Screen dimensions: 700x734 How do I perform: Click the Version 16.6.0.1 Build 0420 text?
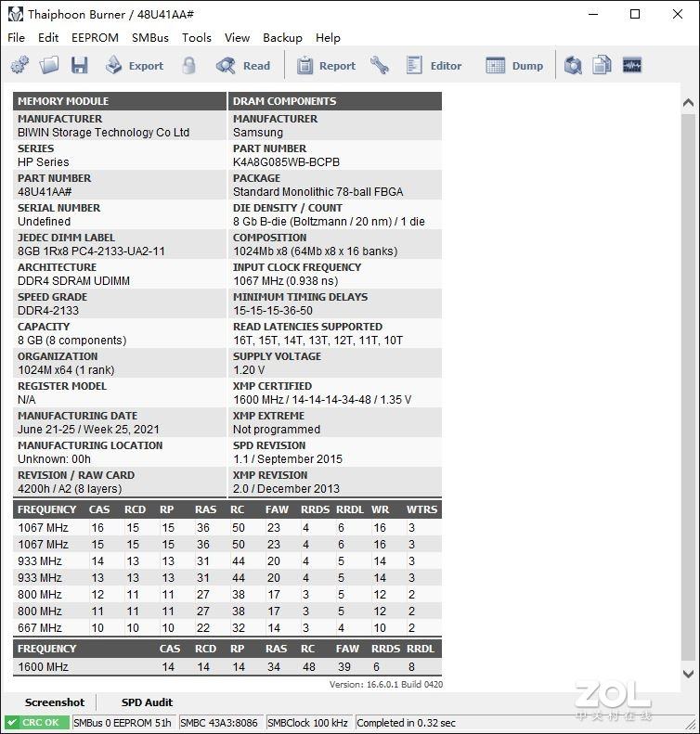coord(386,685)
